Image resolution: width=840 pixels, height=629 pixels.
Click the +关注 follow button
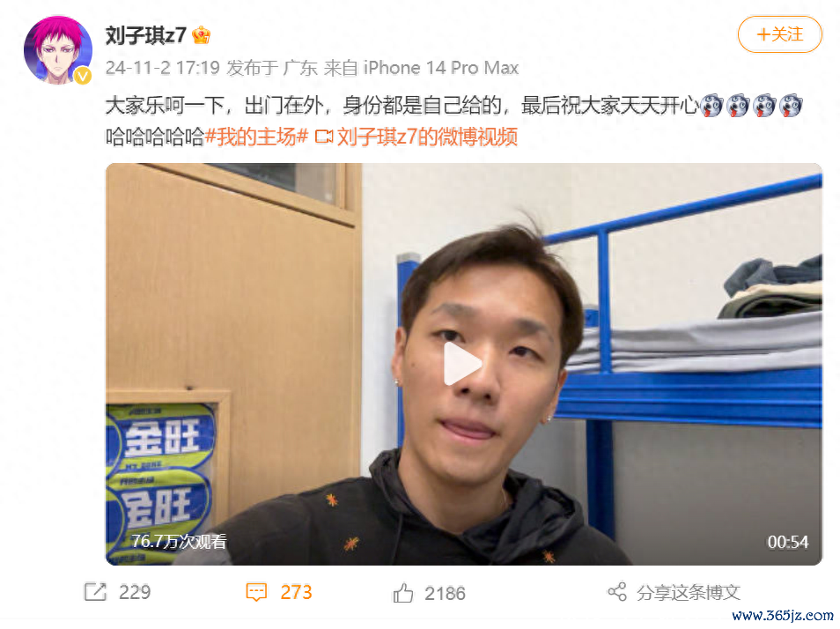[779, 35]
